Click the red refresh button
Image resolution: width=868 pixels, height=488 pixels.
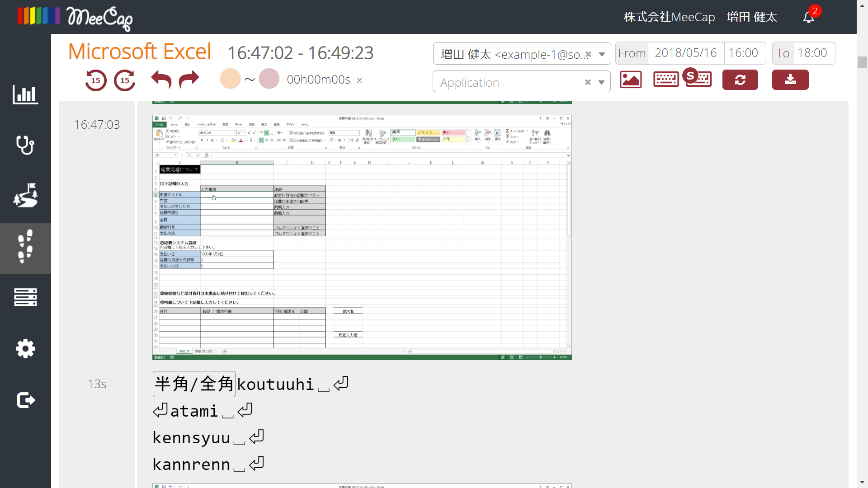click(x=740, y=80)
